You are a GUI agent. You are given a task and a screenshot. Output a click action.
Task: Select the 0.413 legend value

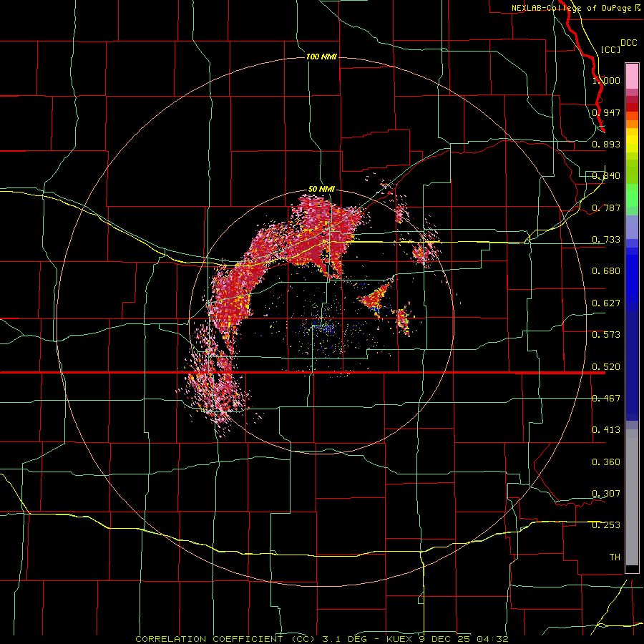pos(606,430)
